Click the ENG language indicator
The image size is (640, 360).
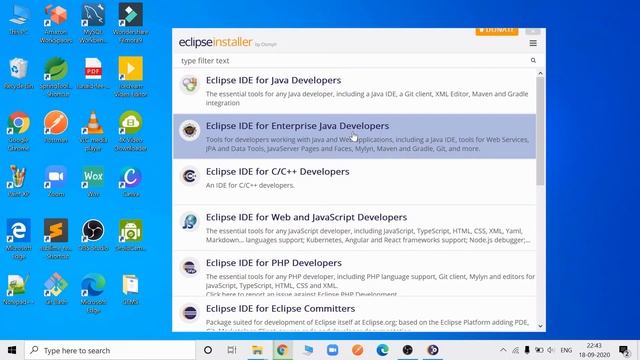[x=566, y=350]
